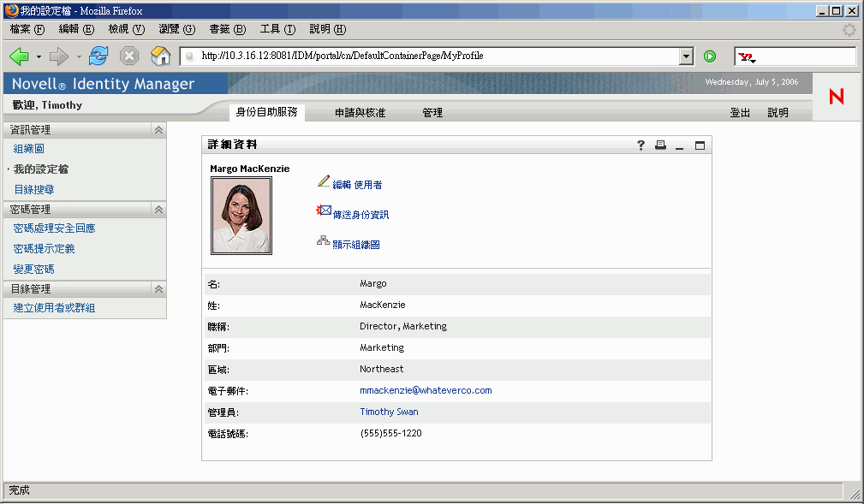Click the 登出 logout link
The image size is (864, 504).
pos(740,113)
